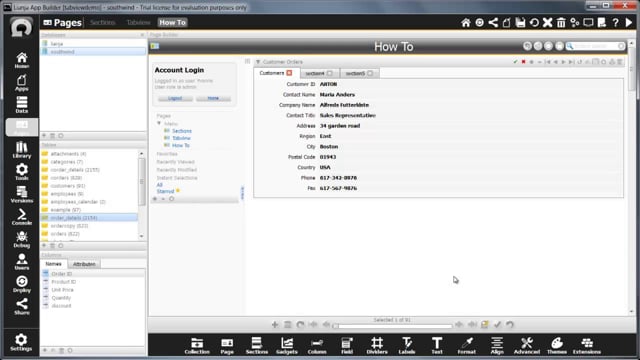
Task: Open the Themes palette tool
Action: [x=557, y=346]
